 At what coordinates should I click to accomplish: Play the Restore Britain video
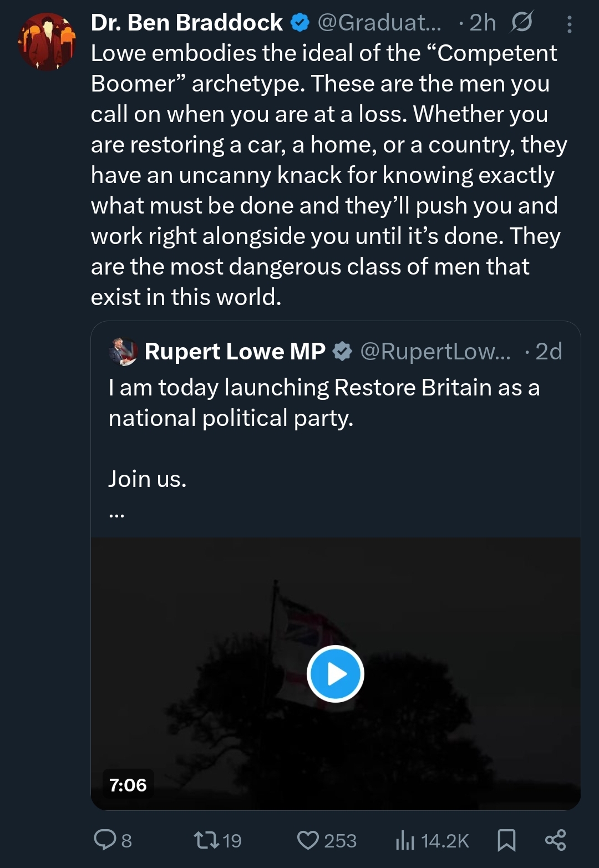tap(336, 674)
